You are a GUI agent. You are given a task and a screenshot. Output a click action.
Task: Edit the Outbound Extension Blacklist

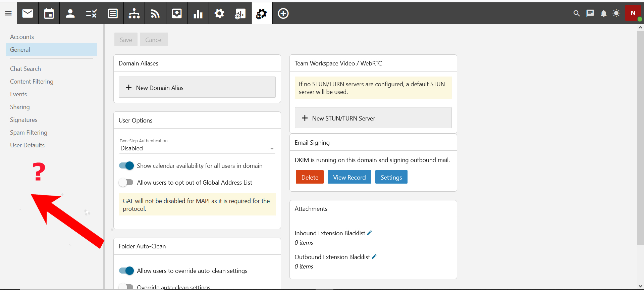374,257
